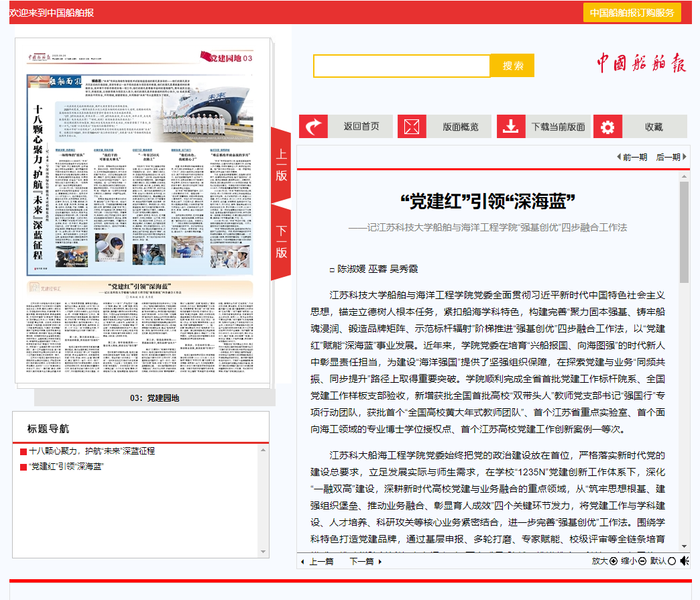
Task: Shrink text with 缩小 minus icon
Action: coord(642,560)
